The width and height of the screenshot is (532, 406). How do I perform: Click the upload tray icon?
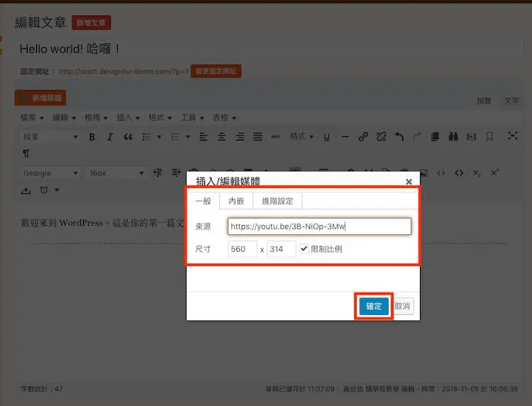click(26, 190)
